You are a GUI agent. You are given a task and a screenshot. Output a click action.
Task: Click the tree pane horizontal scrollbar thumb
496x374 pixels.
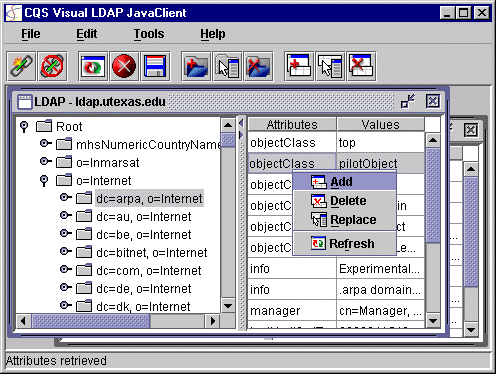tap(91, 321)
